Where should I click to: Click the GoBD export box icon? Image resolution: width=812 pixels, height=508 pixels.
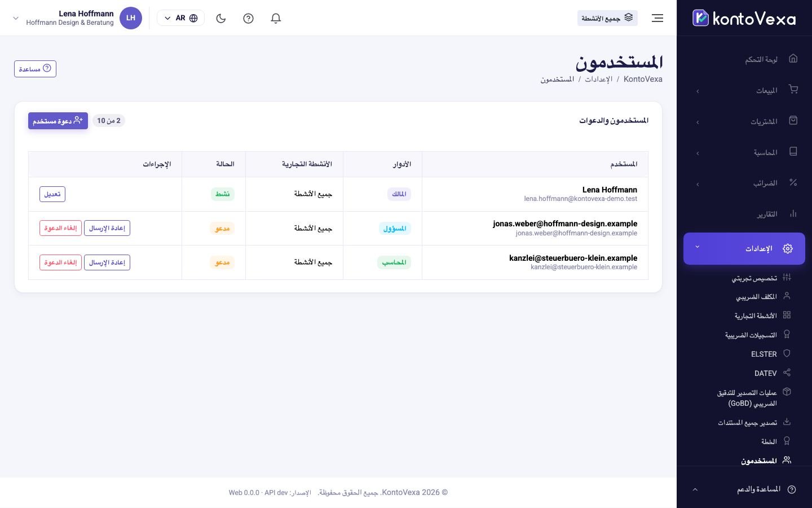point(787,392)
